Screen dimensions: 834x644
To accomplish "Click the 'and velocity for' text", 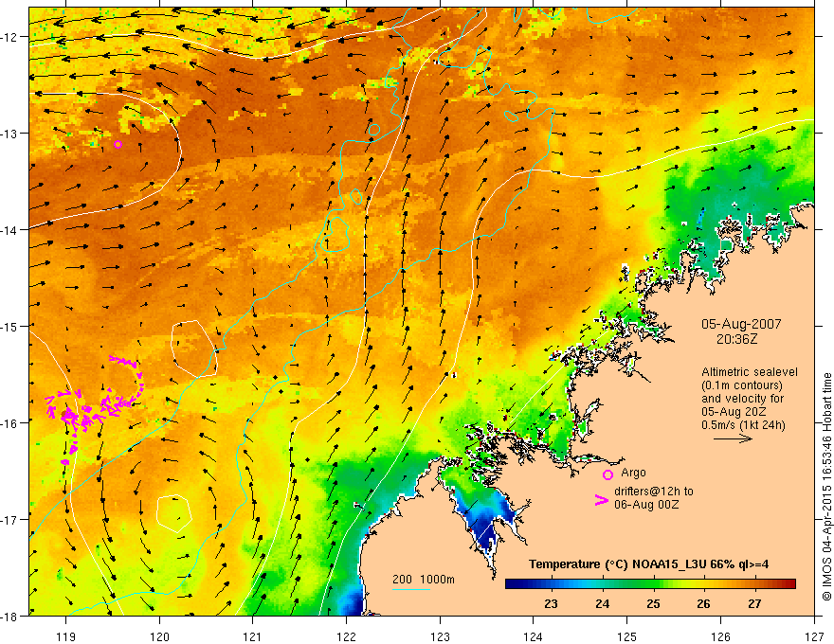I will (742, 399).
